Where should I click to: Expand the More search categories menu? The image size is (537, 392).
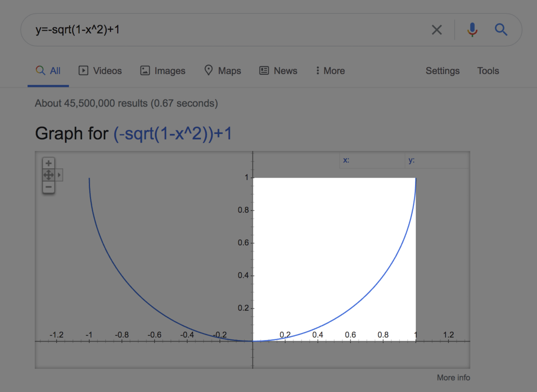pyautogui.click(x=330, y=71)
